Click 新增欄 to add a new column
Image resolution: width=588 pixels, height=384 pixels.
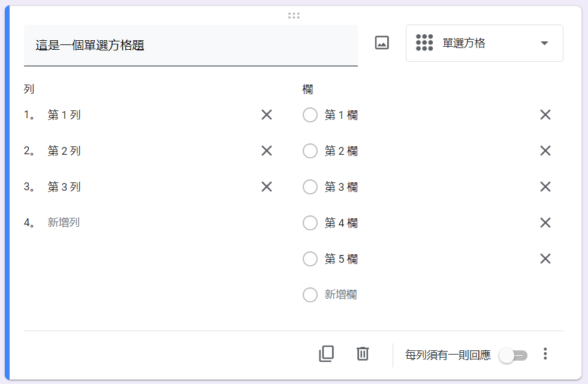click(340, 295)
